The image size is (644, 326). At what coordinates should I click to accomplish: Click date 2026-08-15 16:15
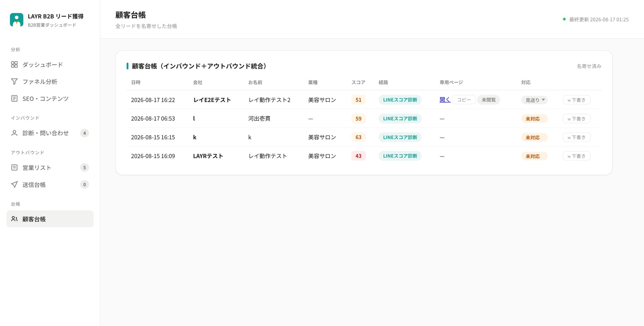coord(153,137)
